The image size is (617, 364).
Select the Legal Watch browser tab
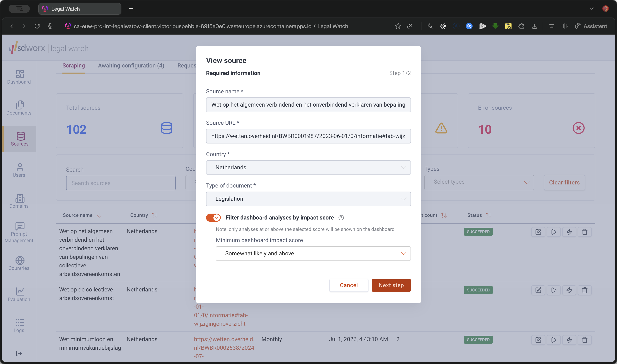click(80, 9)
